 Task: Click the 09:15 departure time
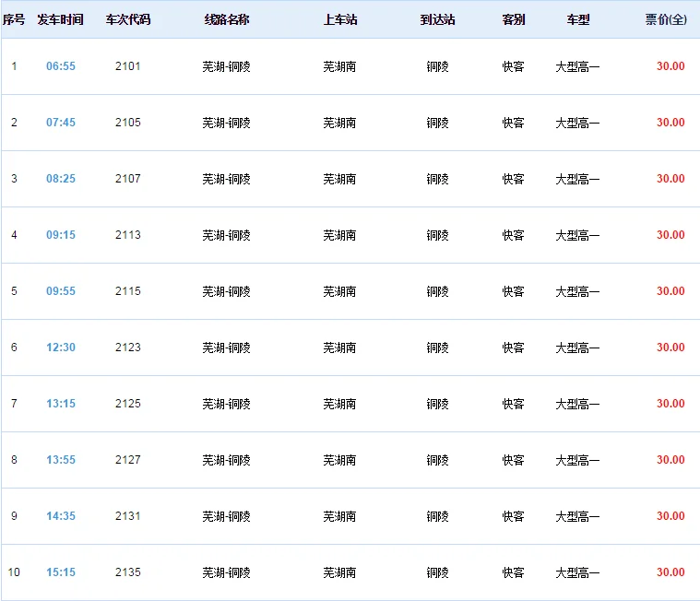pos(61,235)
